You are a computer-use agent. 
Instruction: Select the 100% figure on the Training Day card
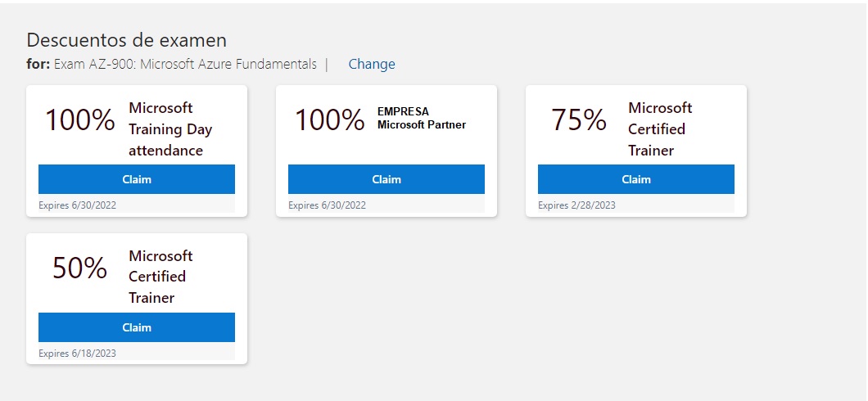80,120
